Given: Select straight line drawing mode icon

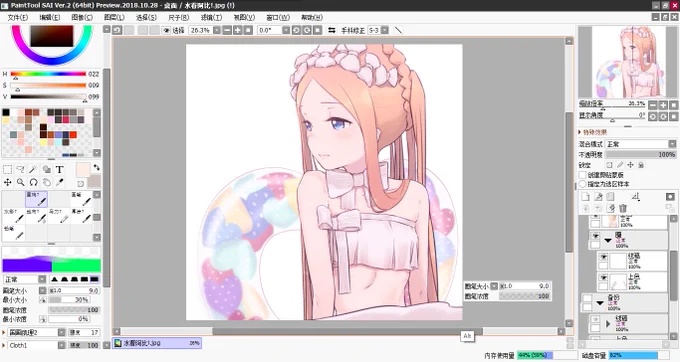Looking at the screenshot, I should point(398,30).
